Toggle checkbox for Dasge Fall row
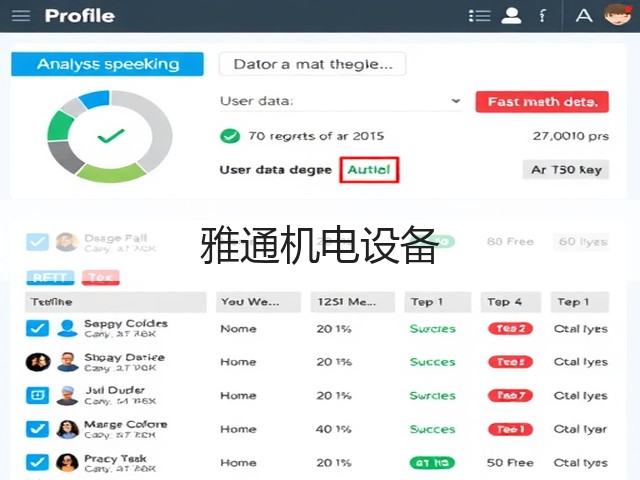 38,242
